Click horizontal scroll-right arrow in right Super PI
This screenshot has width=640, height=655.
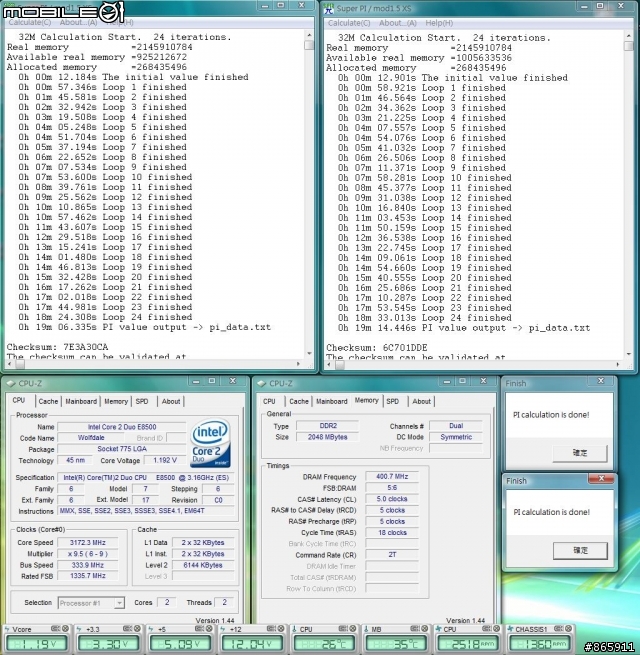coord(618,365)
